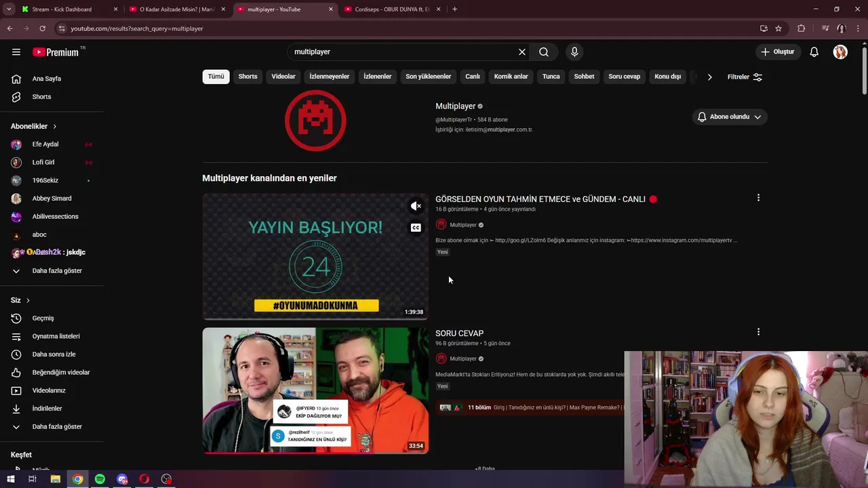Open notifications bell in the header

pyautogui.click(x=814, y=52)
